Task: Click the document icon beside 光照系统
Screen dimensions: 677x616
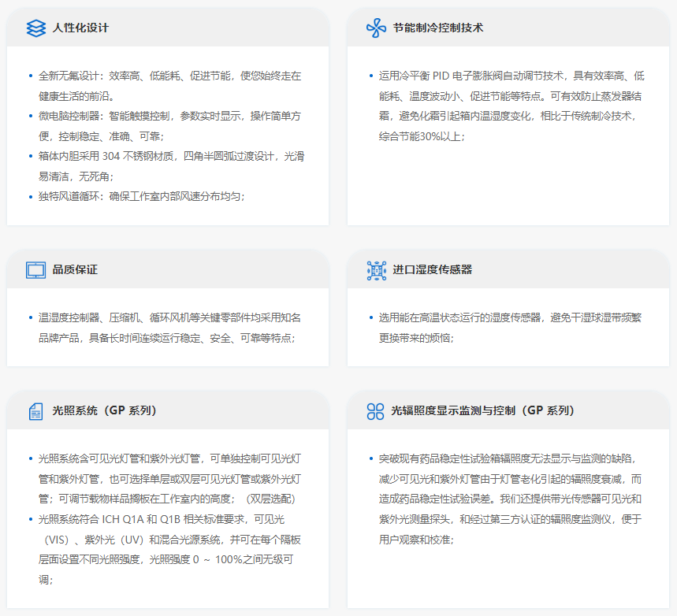Action: tap(36, 410)
